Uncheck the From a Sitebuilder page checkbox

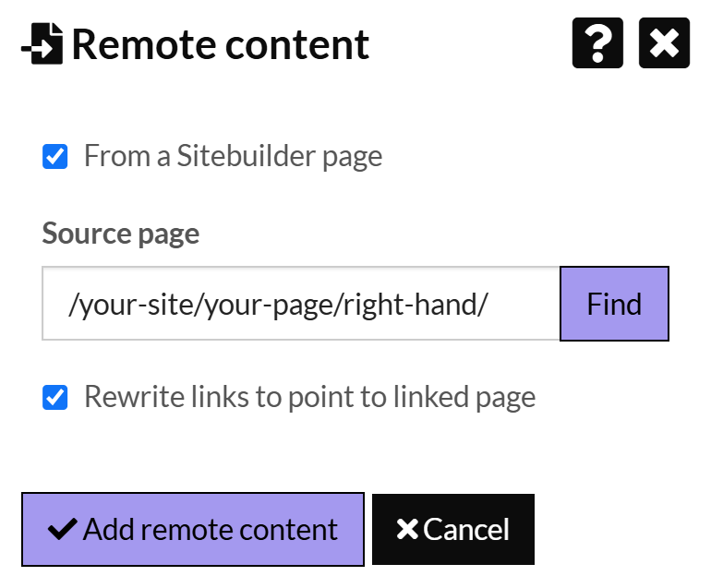pyautogui.click(x=54, y=156)
